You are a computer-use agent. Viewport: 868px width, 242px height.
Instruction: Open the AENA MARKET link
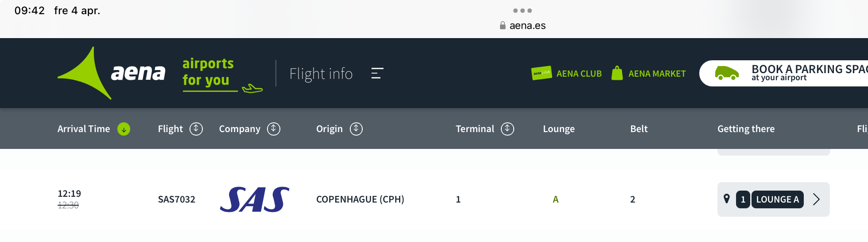(657, 74)
